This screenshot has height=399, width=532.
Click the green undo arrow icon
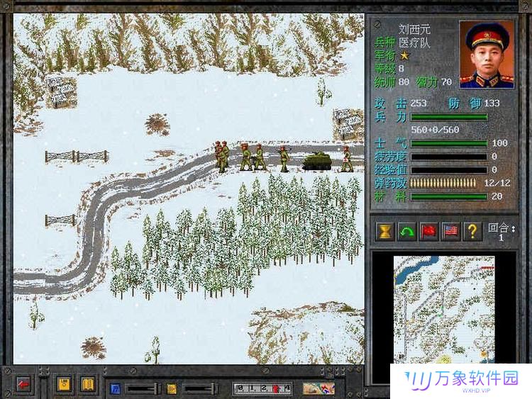click(406, 232)
